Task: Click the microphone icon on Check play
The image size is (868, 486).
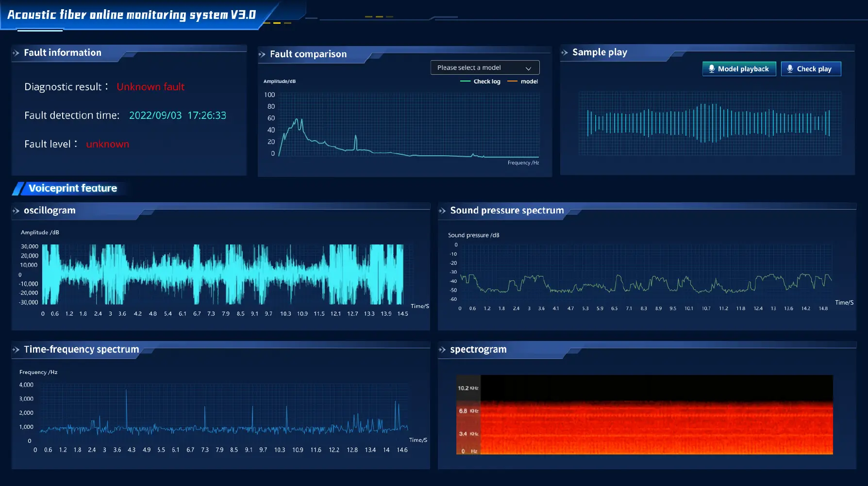Action: [x=790, y=68]
